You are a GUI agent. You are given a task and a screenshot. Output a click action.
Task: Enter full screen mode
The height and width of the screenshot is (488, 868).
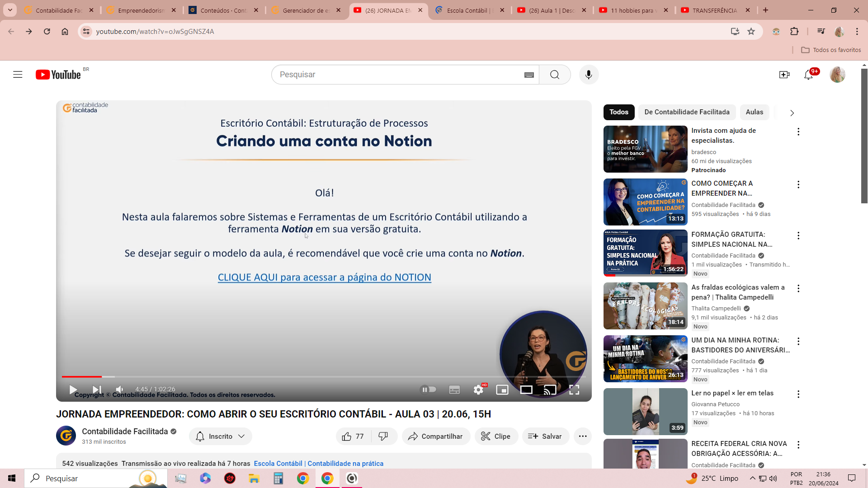(574, 389)
